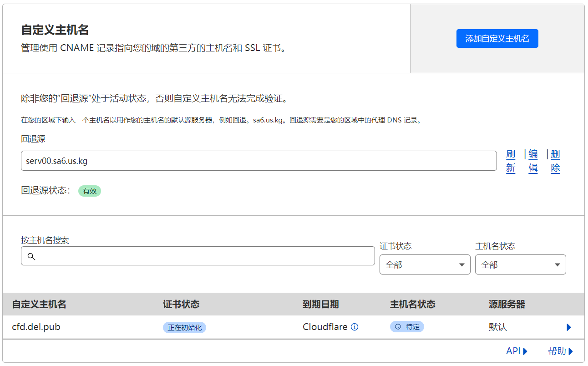Click the Cloudflare expiry cell text

click(325, 327)
